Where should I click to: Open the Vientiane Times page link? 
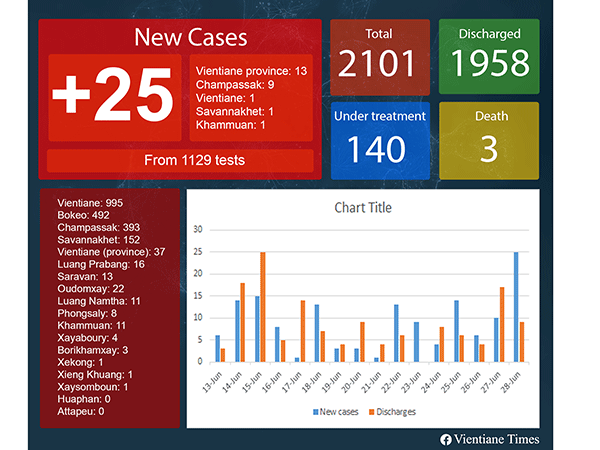tap(497, 439)
